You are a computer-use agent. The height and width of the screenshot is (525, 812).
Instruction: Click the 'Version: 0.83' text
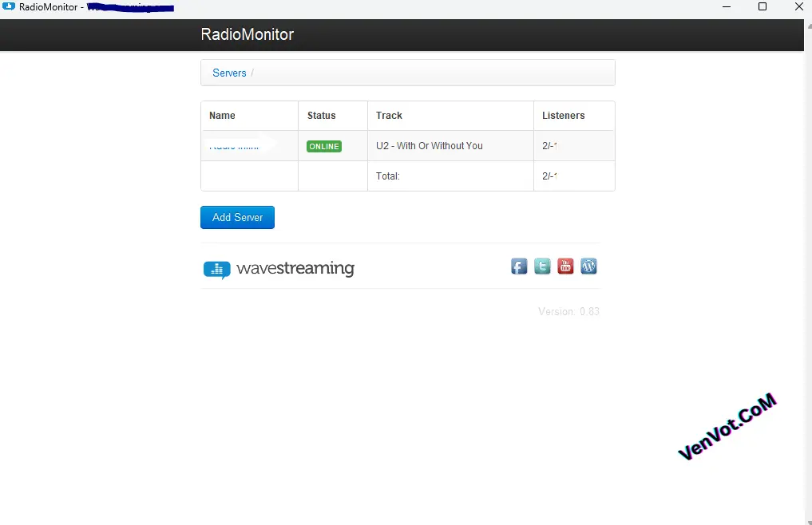tap(568, 312)
